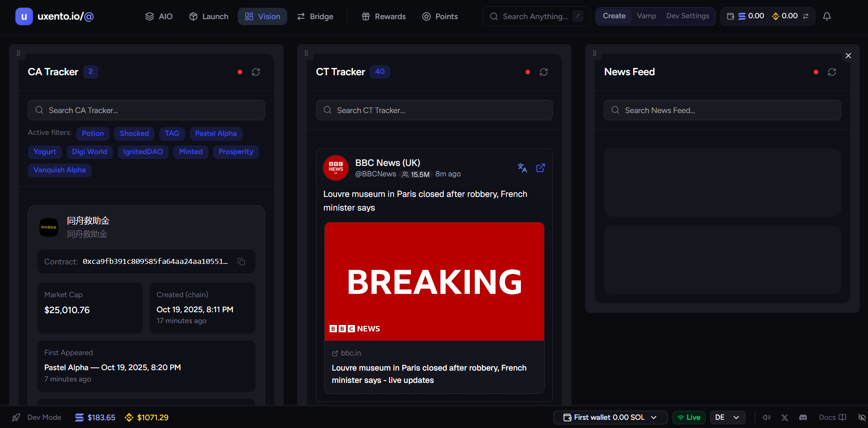Select the Vision tab
The height and width of the screenshot is (428, 868).
(262, 16)
